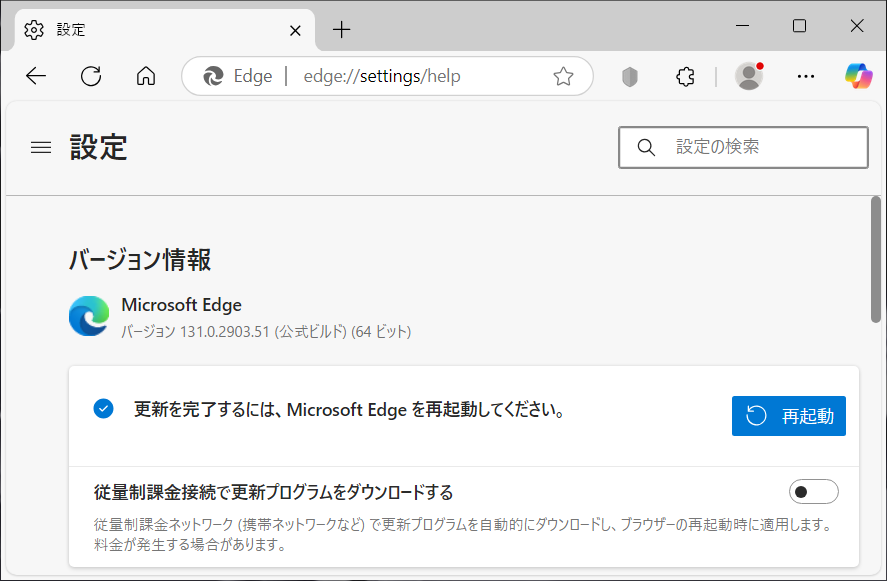Enable downloading updates on metered connections
887x581 pixels.
point(813,491)
